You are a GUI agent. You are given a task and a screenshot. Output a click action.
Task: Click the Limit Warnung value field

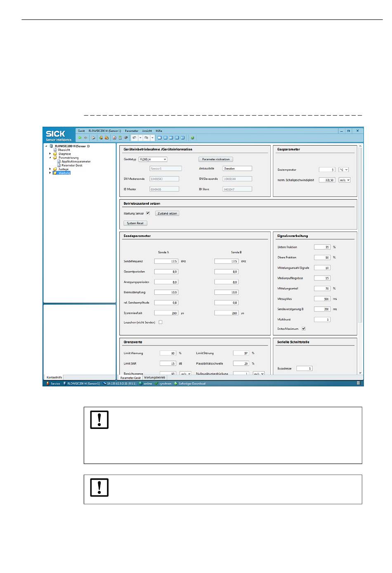168,353
